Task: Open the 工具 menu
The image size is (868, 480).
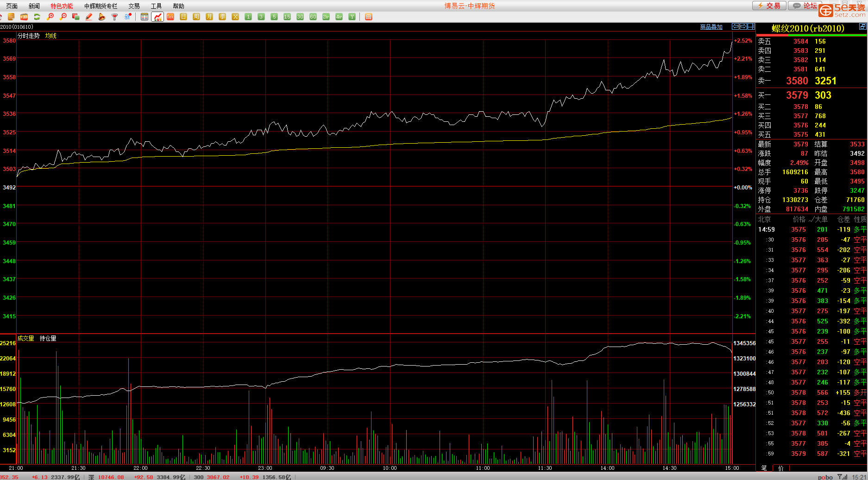Action: click(x=157, y=6)
